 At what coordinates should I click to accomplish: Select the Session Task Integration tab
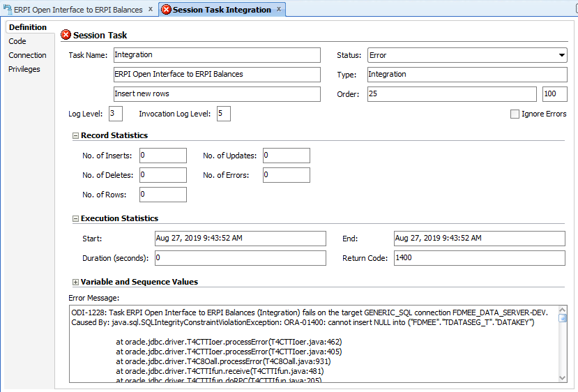[222, 10]
